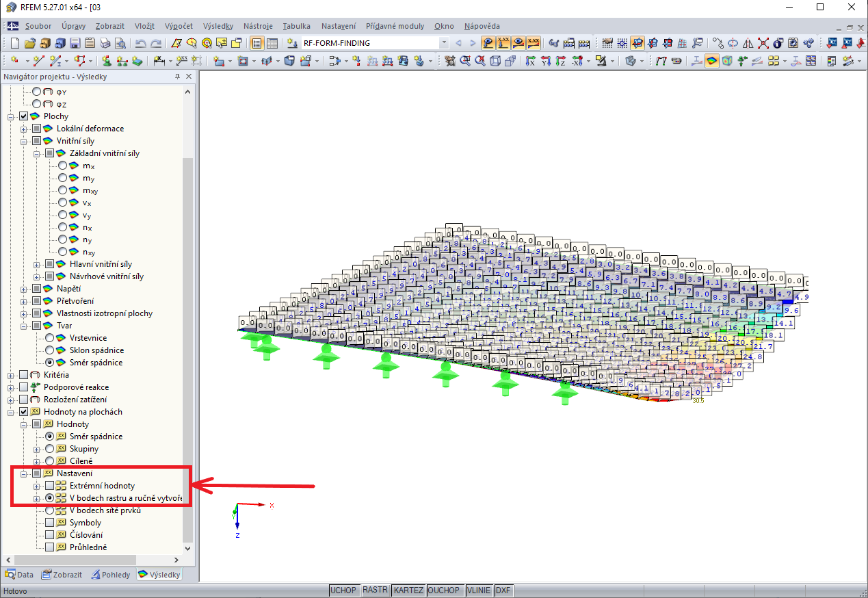Viewport: 868px width, 598px height.
Task: Click the isometric wireframe cube icon
Action: [495, 61]
